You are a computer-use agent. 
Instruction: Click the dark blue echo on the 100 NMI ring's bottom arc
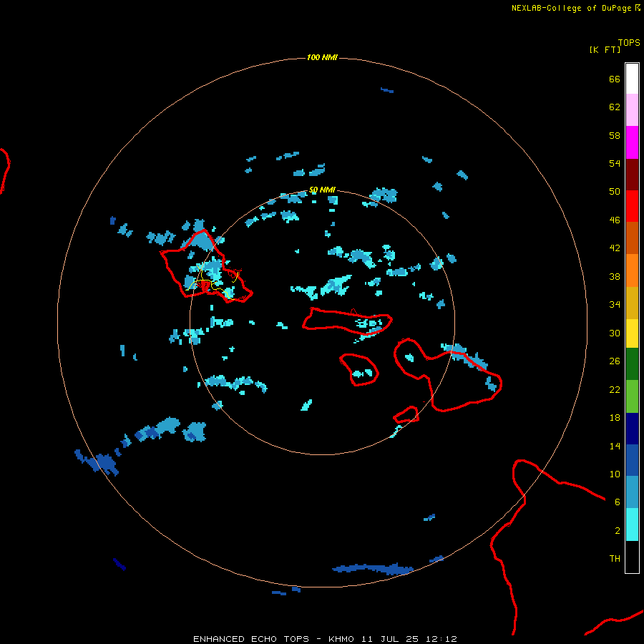coord(373,569)
